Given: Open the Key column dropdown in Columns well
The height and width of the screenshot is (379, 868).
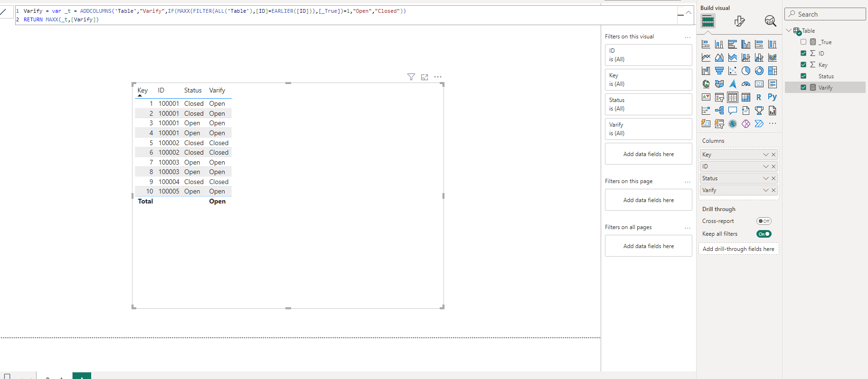Looking at the screenshot, I should 765,155.
